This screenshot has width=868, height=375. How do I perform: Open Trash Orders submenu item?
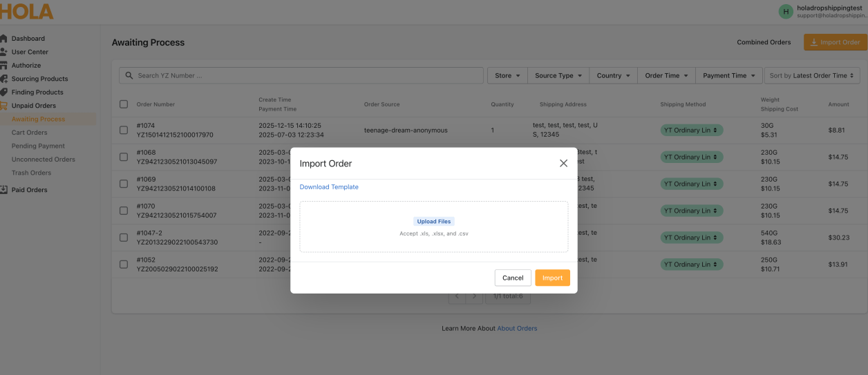[x=31, y=173]
